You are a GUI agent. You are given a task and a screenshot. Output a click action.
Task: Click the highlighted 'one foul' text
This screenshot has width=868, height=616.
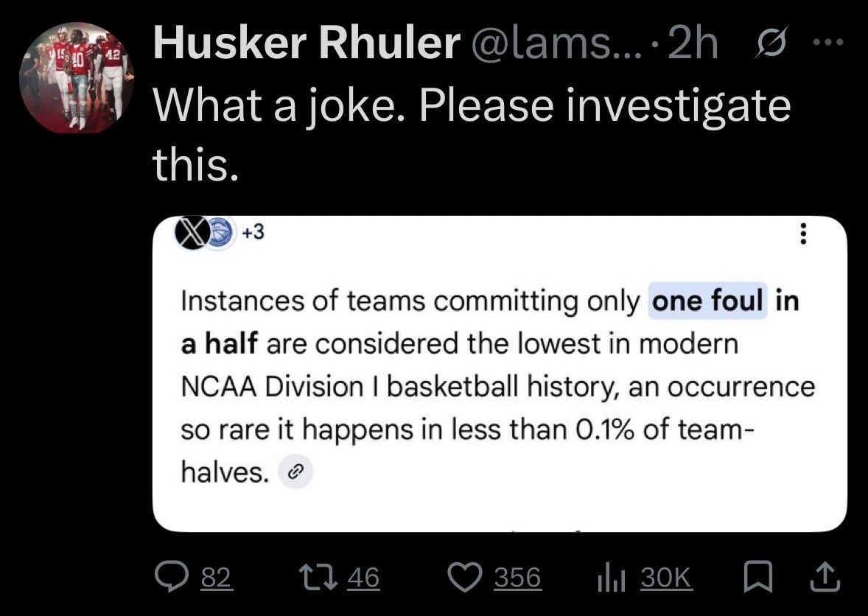click(707, 302)
